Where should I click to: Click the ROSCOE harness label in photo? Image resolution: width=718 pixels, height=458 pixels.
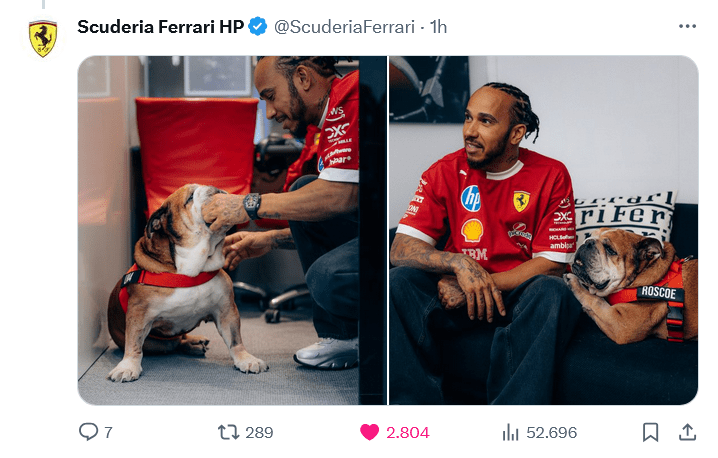pos(659,293)
